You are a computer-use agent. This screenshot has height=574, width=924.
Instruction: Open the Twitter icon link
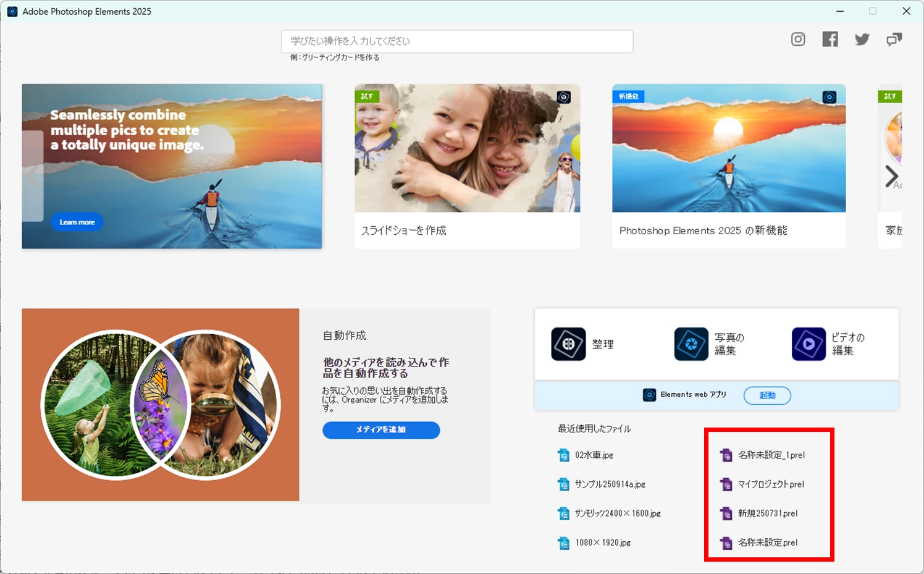click(x=862, y=40)
